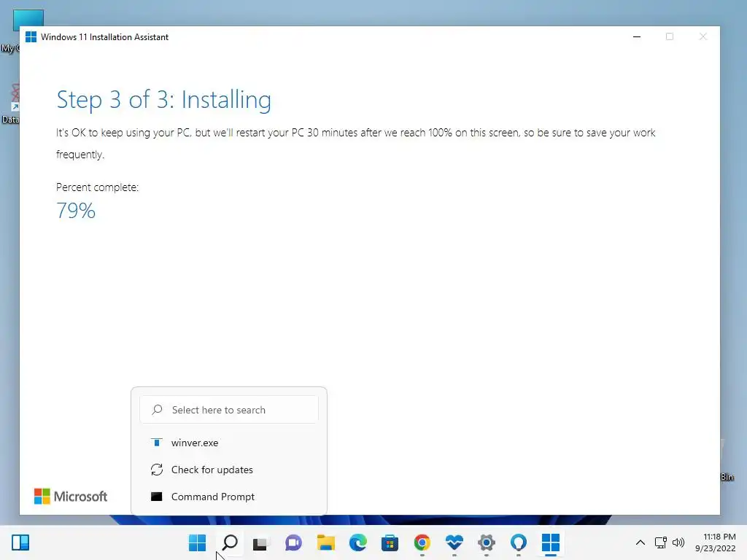Open File Explorer from the taskbar
The width and height of the screenshot is (747, 560).
click(326, 542)
